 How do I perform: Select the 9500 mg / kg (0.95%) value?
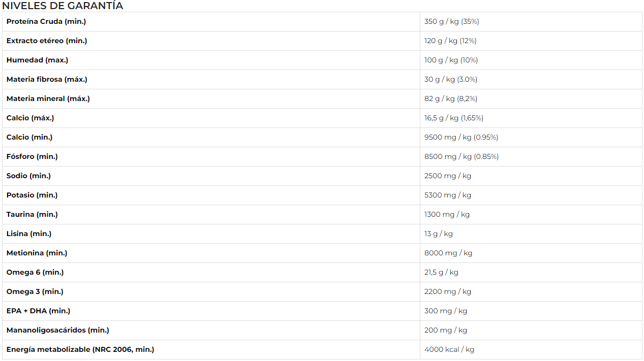pos(461,137)
